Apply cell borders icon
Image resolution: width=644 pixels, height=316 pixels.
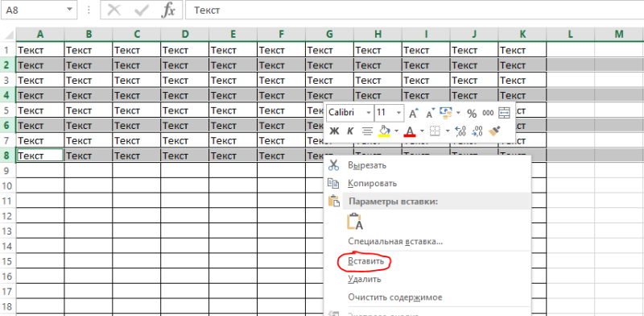(435, 131)
